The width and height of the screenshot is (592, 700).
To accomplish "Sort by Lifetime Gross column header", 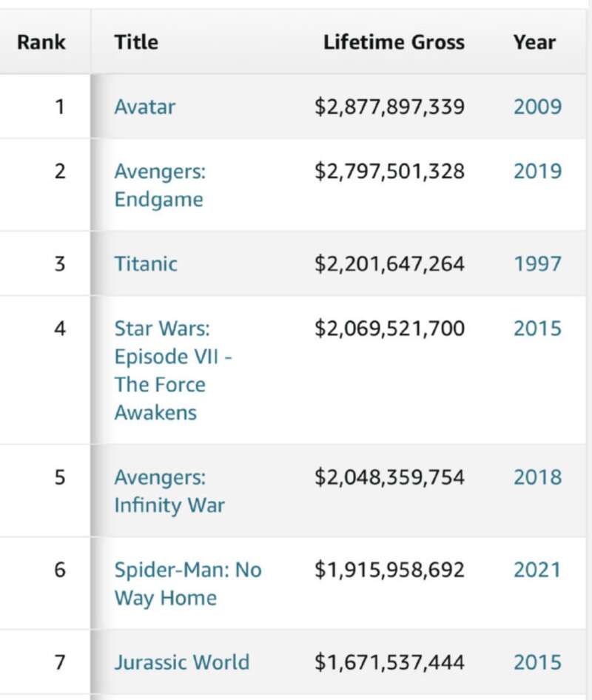I will point(394,42).
